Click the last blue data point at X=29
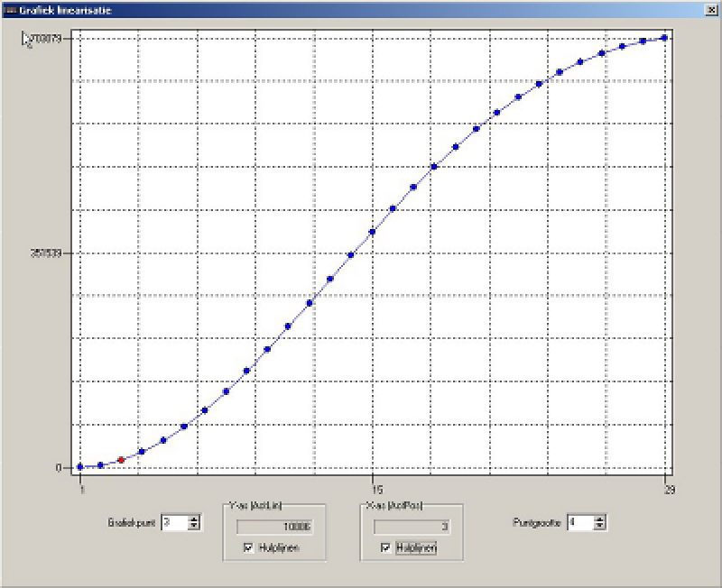The height and width of the screenshot is (588, 722). pos(664,38)
